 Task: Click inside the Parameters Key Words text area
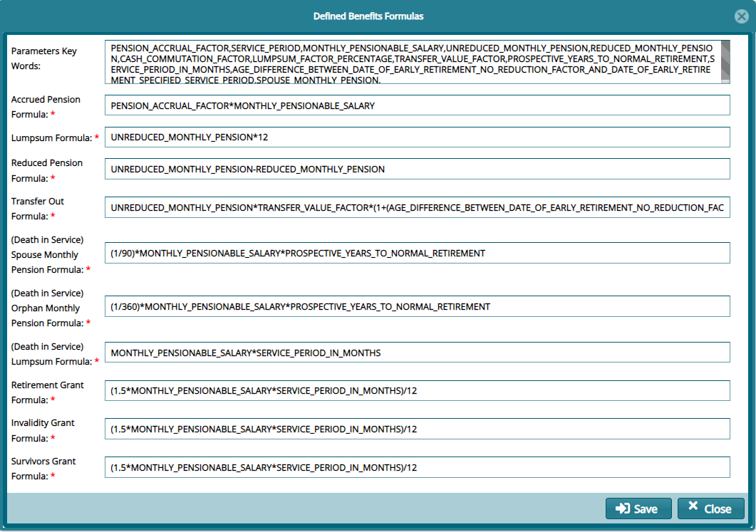(413, 61)
